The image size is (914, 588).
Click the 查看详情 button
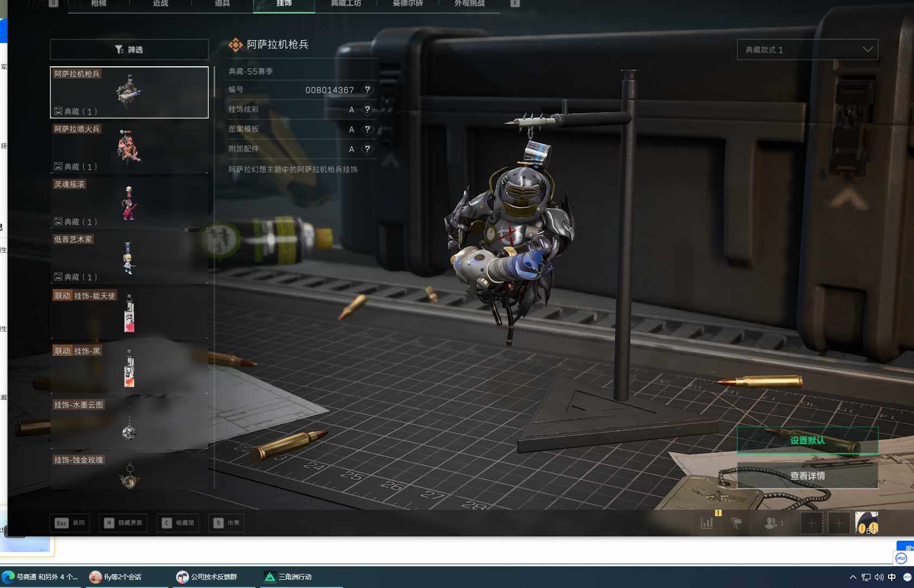(x=807, y=476)
